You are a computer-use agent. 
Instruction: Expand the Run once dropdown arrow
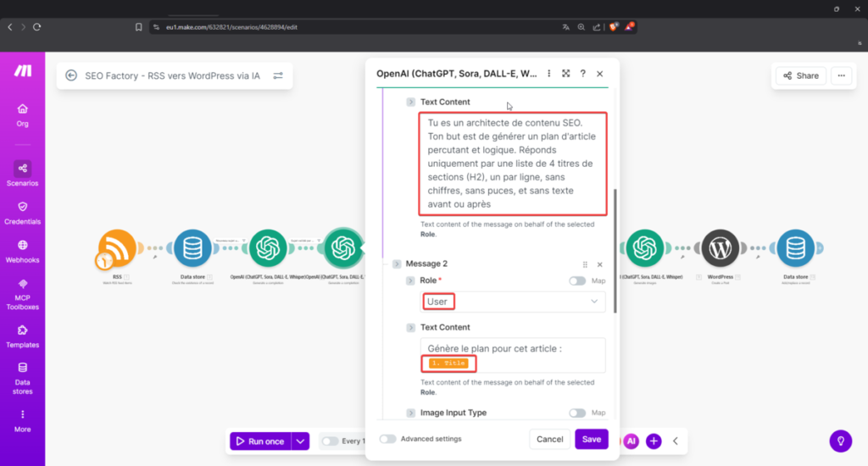pyautogui.click(x=300, y=441)
